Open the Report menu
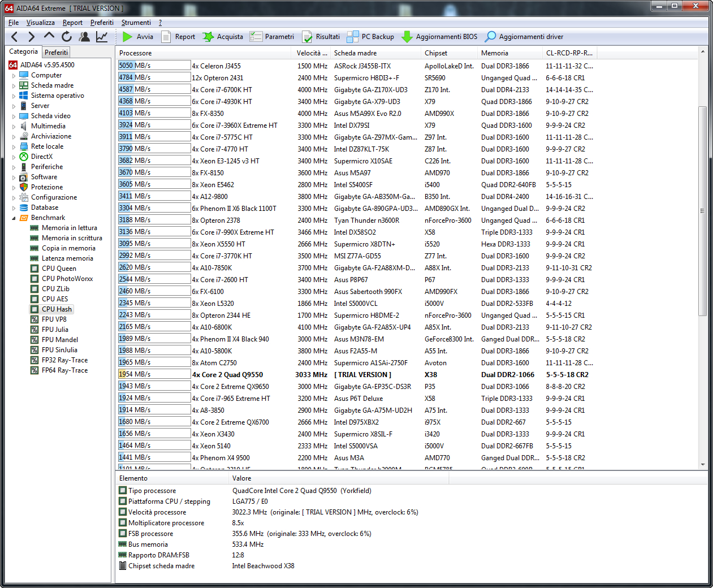 point(72,23)
